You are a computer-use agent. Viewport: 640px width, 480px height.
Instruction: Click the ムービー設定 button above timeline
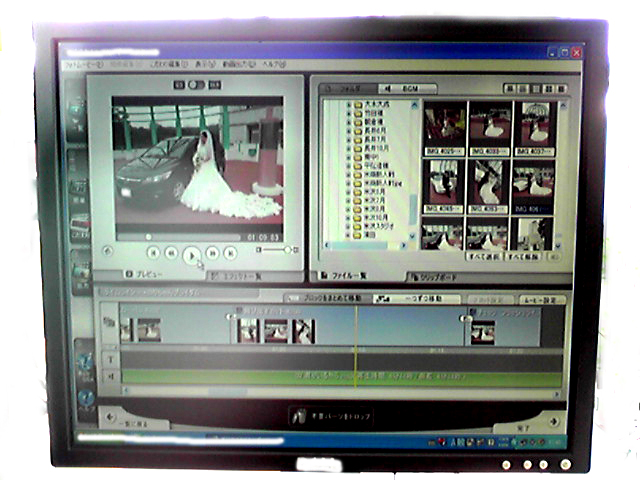point(542,299)
